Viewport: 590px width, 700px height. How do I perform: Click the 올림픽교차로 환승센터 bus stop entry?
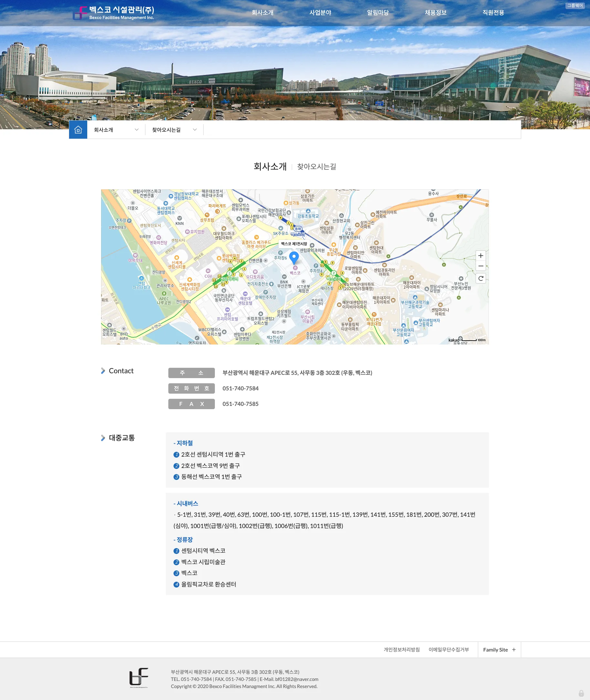coord(208,585)
